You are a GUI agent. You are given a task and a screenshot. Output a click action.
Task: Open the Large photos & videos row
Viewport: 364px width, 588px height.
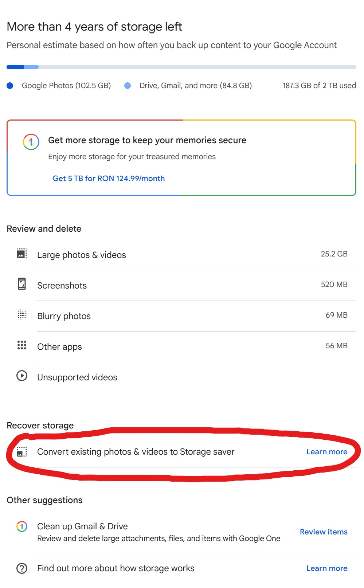181,255
